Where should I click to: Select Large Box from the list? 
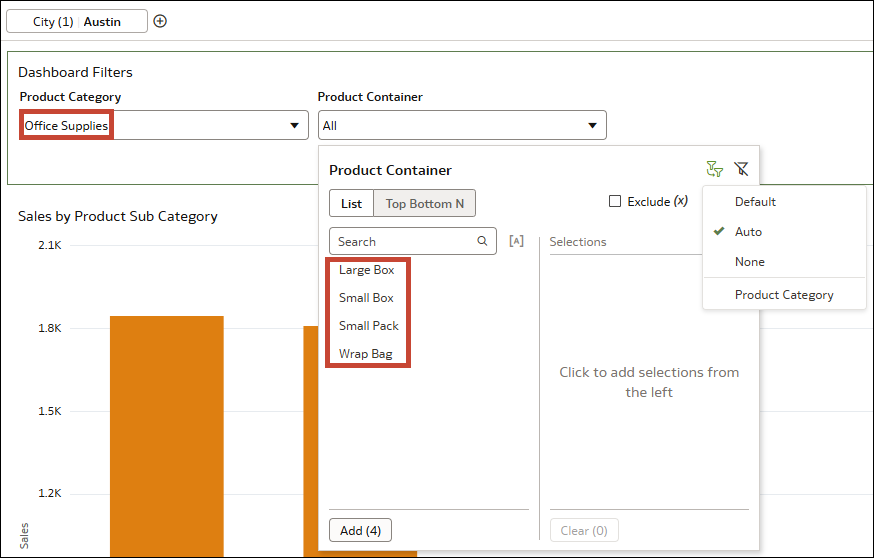pos(367,270)
